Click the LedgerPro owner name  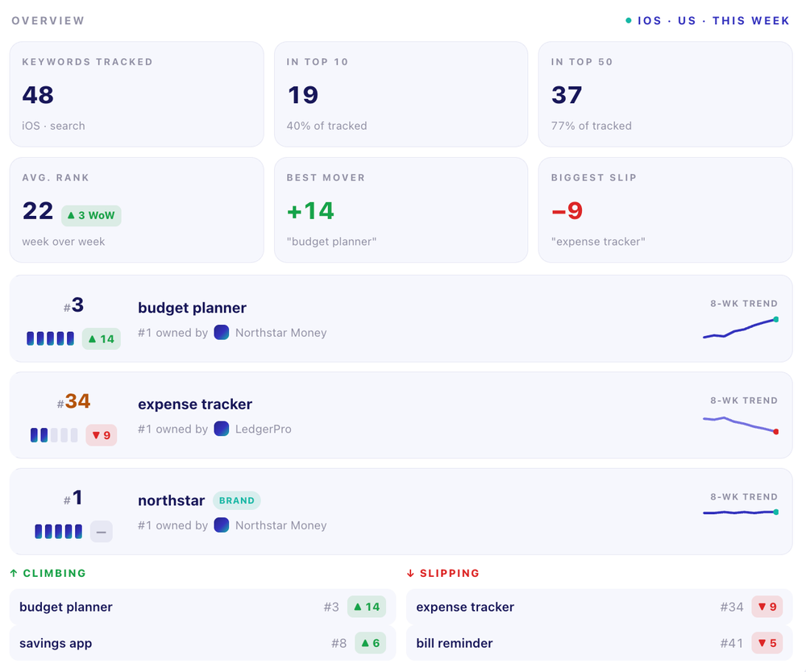point(264,429)
